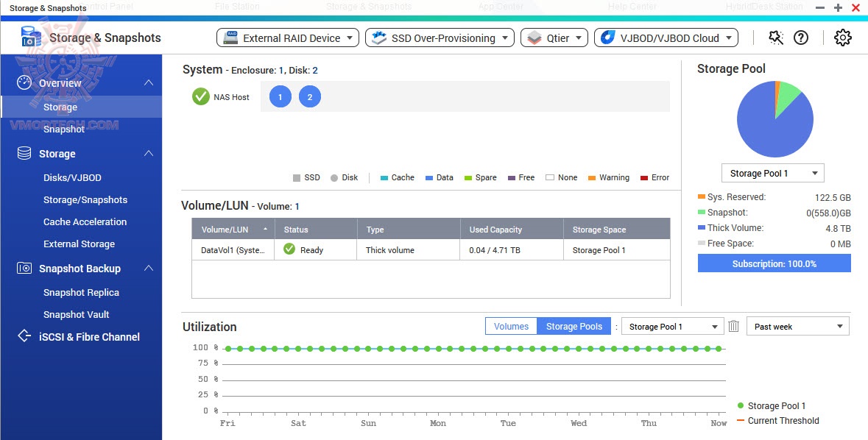Collapse the Overview sidebar section
This screenshot has width=868, height=440.
(x=149, y=83)
